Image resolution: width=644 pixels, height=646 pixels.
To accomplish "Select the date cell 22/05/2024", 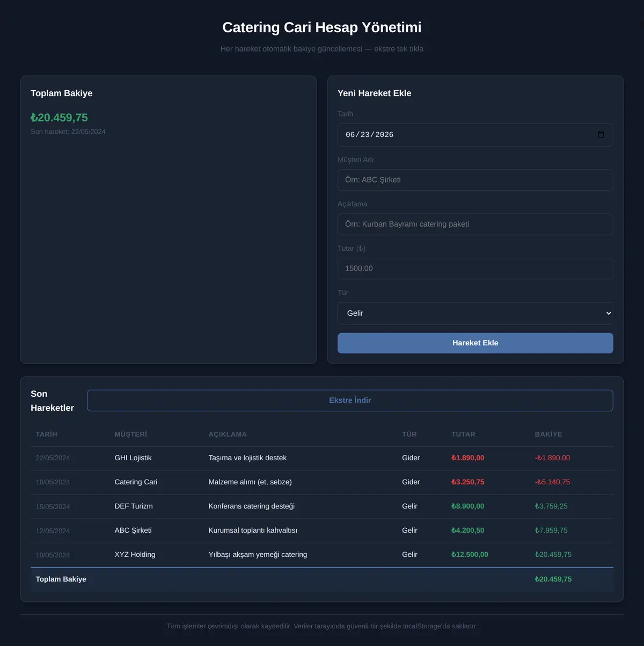I will tap(53, 458).
